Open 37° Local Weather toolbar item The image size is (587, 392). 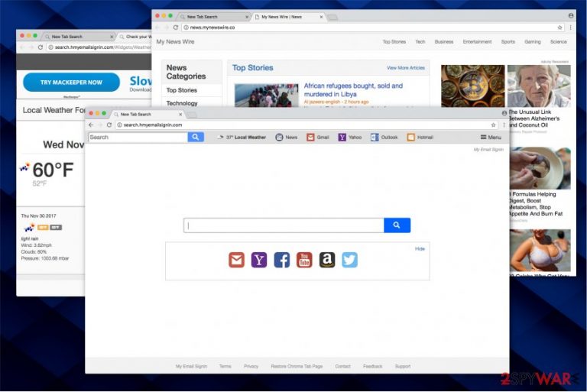(242, 138)
